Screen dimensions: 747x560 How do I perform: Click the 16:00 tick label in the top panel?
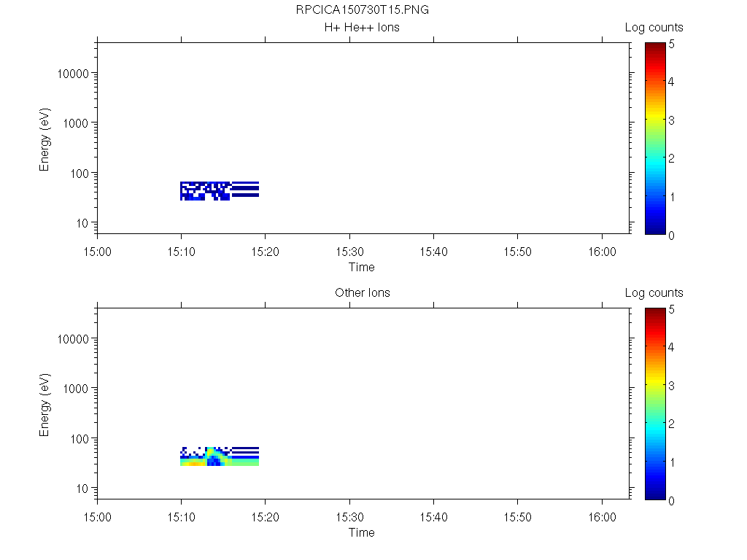point(602,252)
